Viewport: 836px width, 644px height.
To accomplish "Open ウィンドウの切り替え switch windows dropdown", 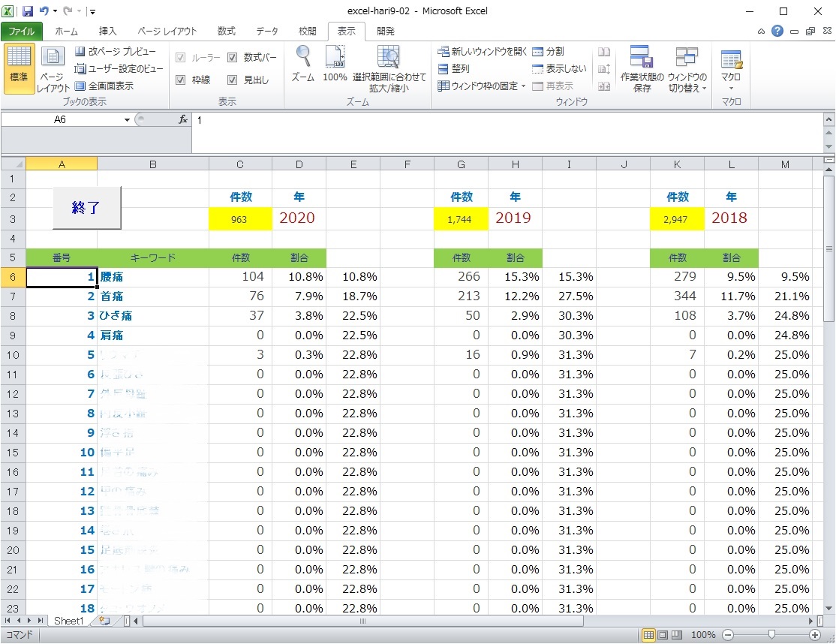I will (687, 69).
